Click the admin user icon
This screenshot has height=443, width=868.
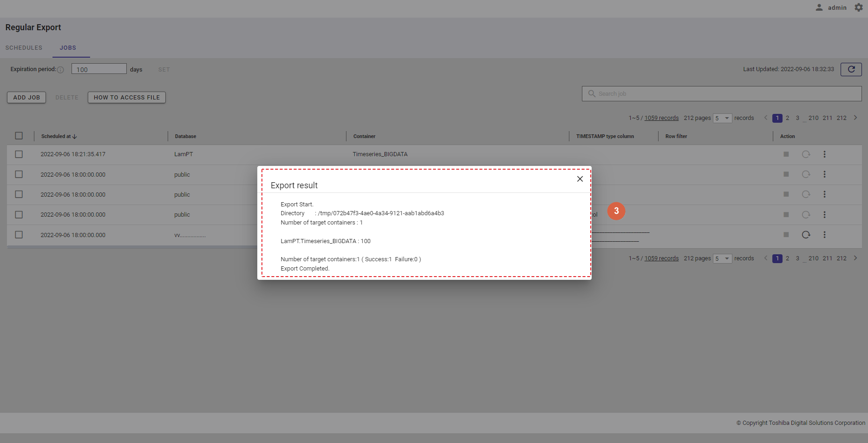(819, 7)
